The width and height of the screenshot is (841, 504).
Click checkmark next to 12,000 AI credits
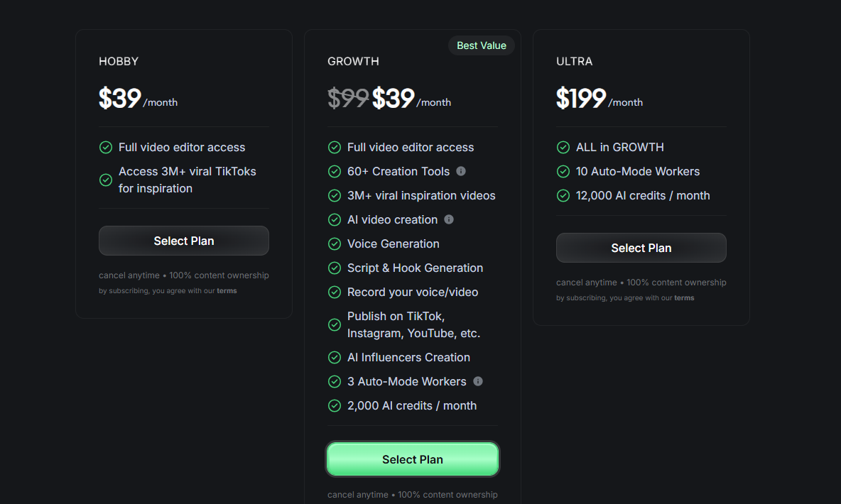click(563, 196)
